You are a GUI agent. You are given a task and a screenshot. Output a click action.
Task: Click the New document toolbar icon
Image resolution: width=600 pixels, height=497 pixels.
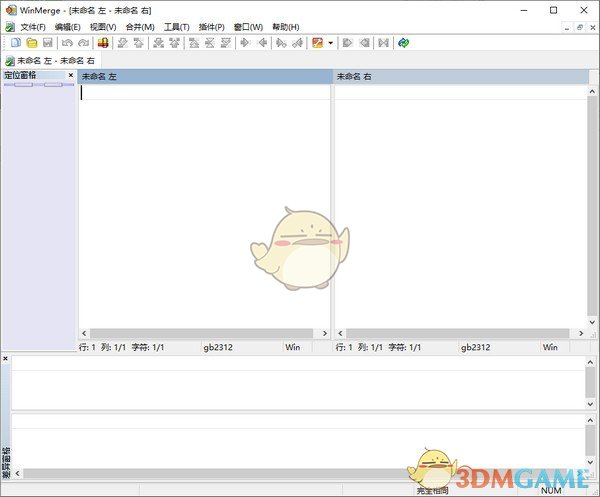[16, 43]
